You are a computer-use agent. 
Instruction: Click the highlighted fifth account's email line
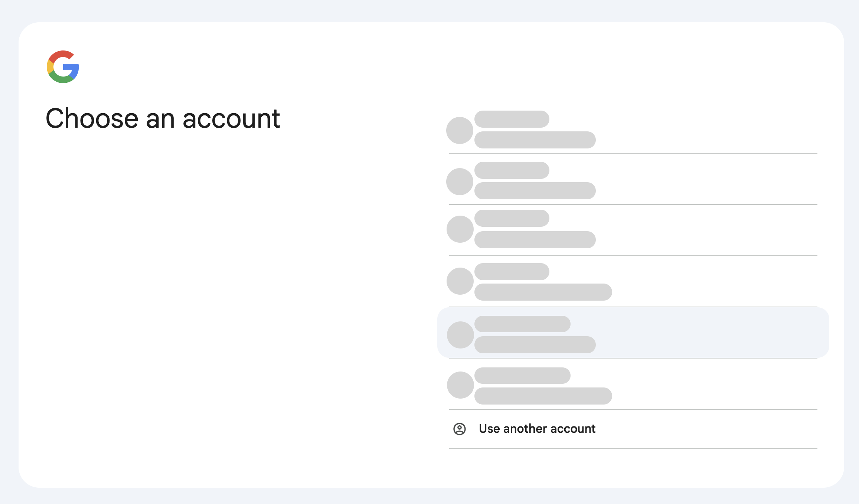click(x=535, y=345)
